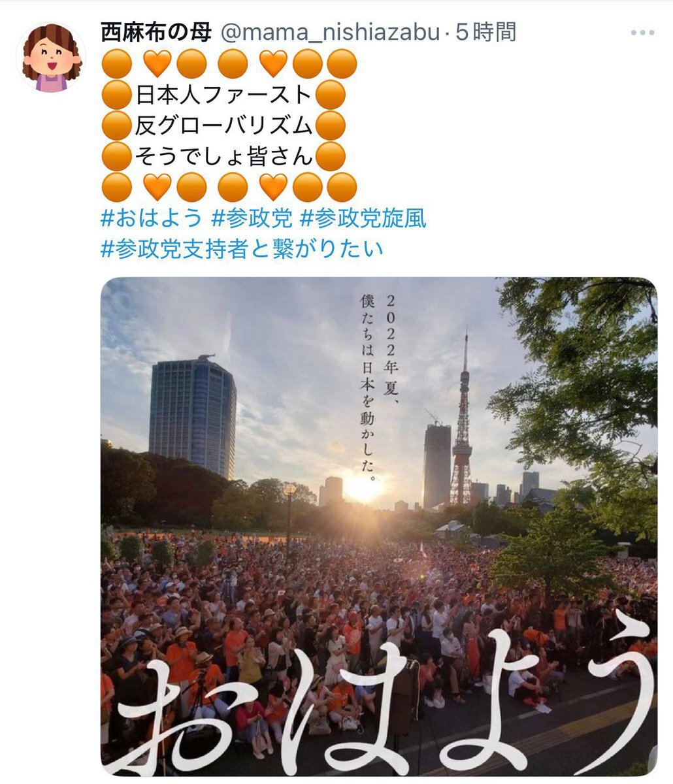
Task: Select the 日本人ファースト tweet line
Action: pos(223,95)
